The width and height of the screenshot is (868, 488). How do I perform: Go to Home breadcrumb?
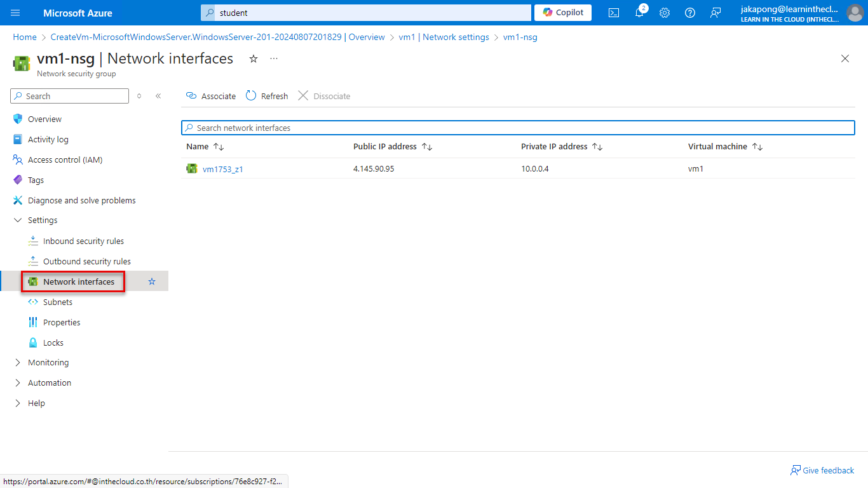point(25,37)
